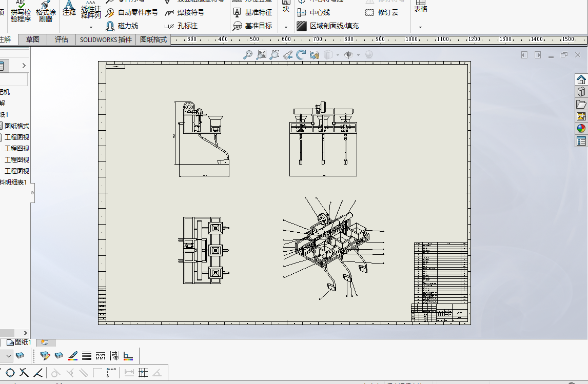Select the first 工程图视 drawing view item
Screen dimensions: 588x384
pos(17,137)
